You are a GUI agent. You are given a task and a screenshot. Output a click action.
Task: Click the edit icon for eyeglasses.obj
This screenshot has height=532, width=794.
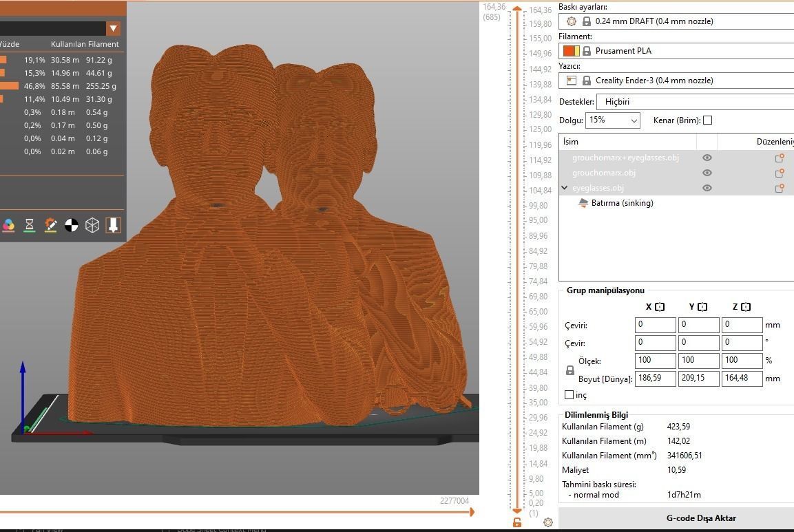(780, 189)
